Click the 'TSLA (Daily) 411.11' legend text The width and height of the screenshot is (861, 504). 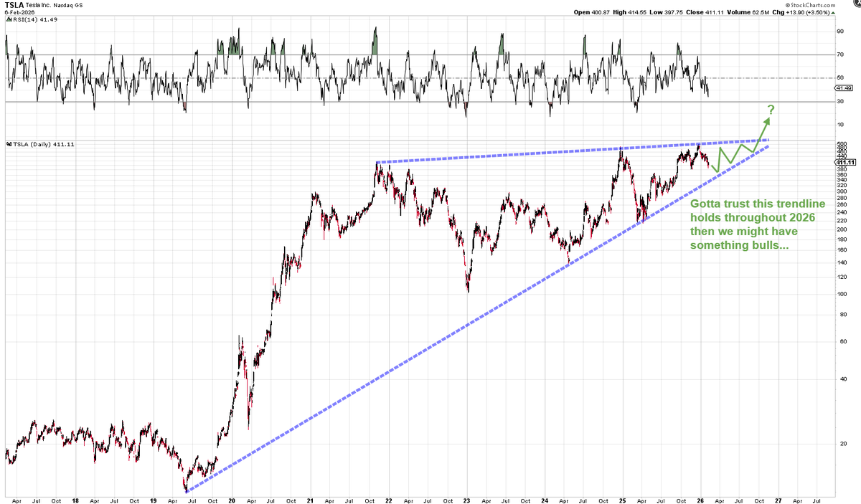(44, 144)
